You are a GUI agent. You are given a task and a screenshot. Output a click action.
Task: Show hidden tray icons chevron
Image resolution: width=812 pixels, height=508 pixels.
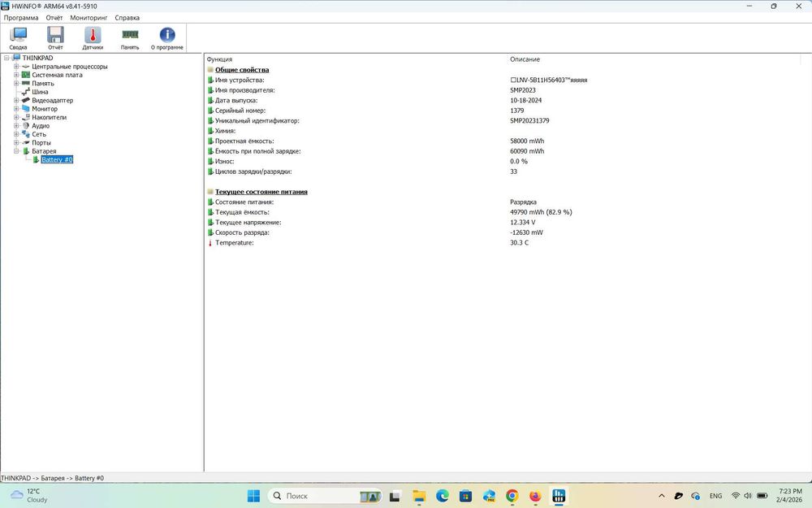pos(661,496)
